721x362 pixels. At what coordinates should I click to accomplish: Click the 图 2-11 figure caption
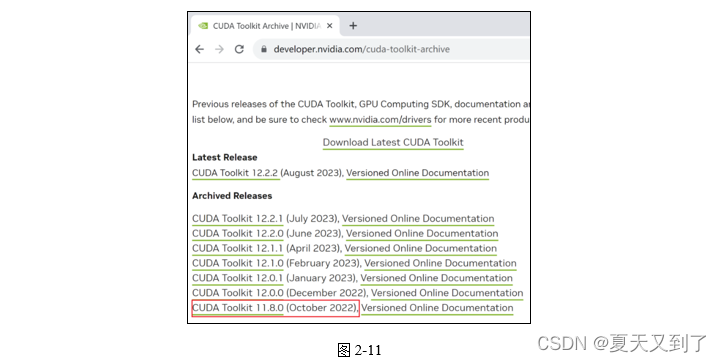[359, 350]
